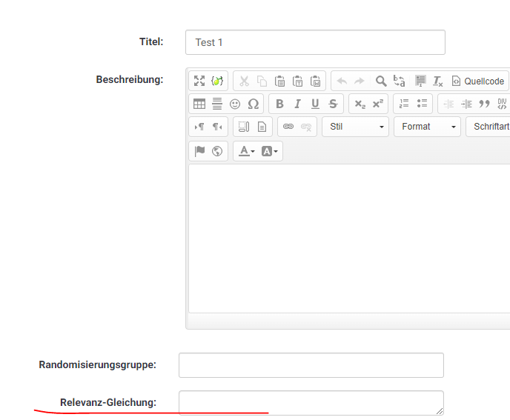Click the Cut scissors icon
The image size is (510, 420).
click(244, 81)
